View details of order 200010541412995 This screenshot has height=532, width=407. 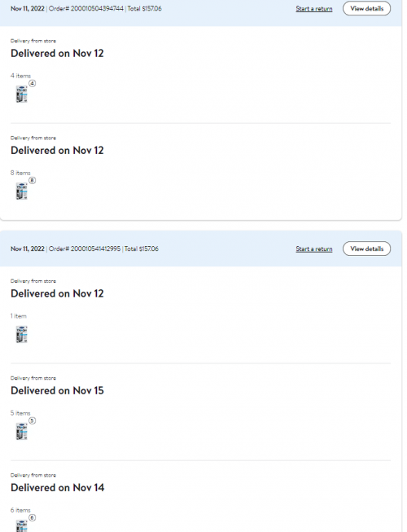click(x=366, y=248)
